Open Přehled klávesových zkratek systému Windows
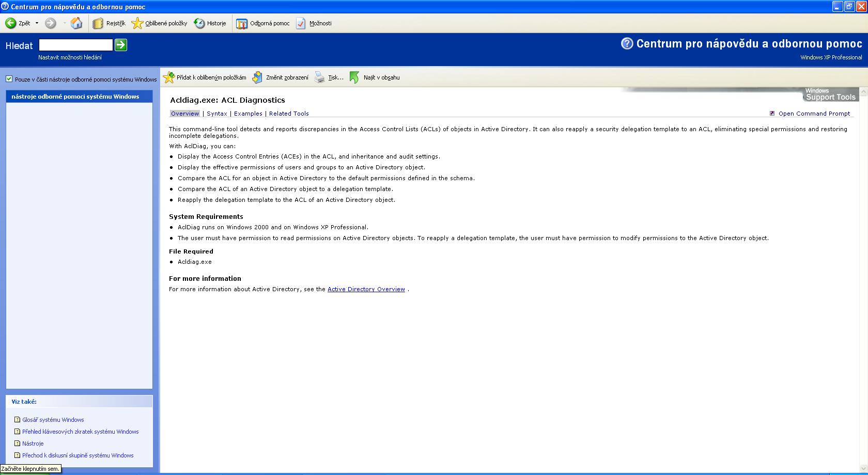 (x=81, y=432)
